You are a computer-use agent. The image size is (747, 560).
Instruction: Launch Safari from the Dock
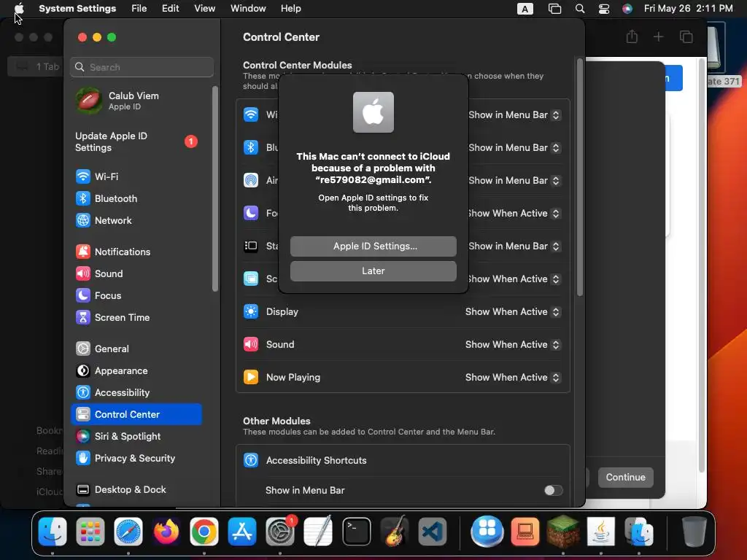tap(128, 532)
